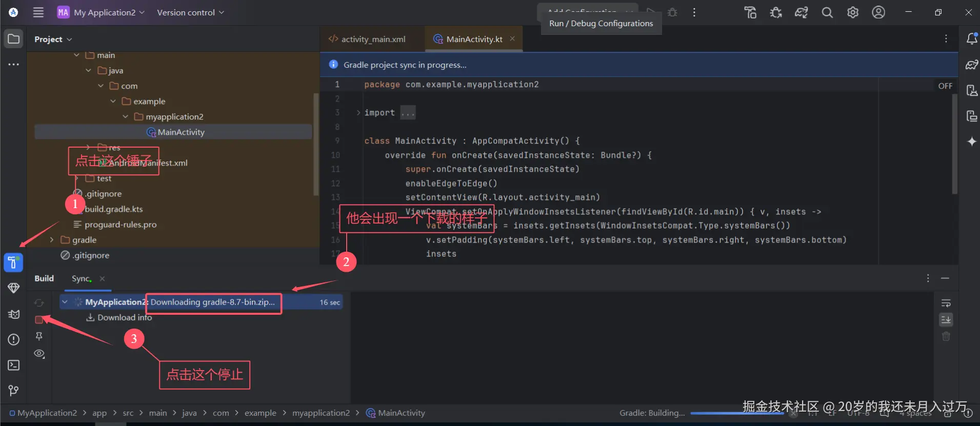Collapse the java folder chevron
The width and height of the screenshot is (980, 426).
coord(88,70)
